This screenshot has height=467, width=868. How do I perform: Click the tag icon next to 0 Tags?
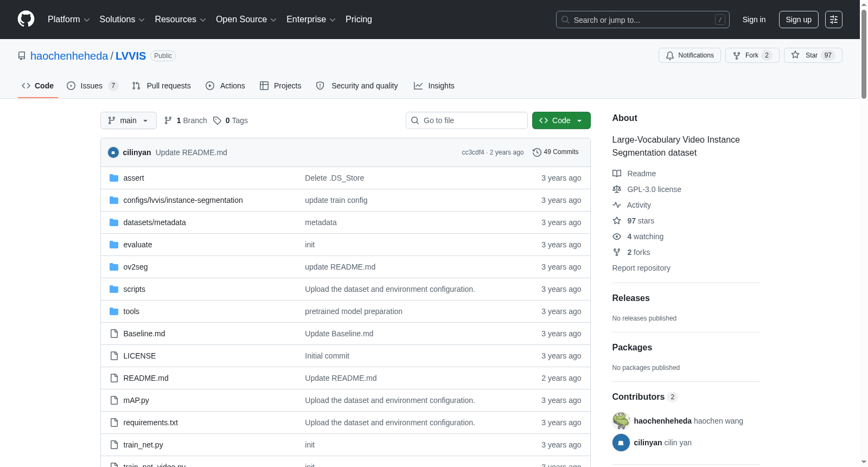tap(217, 120)
